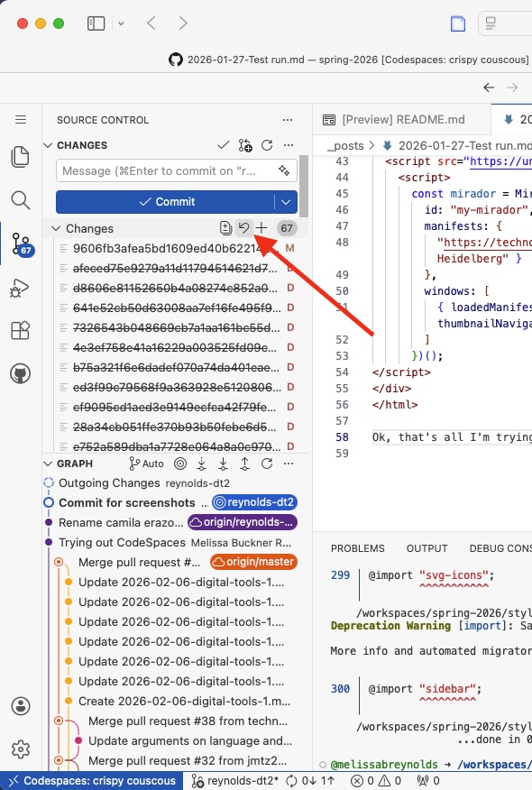Open GRAPH section more actions ellipsis
Image resolution: width=532 pixels, height=790 pixels.
(289, 464)
